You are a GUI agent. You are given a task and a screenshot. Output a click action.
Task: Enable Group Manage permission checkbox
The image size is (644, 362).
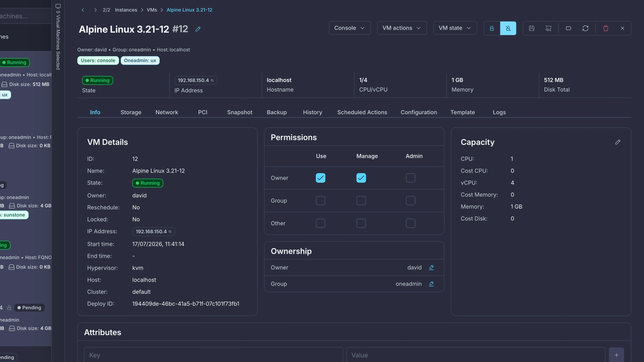361,201
